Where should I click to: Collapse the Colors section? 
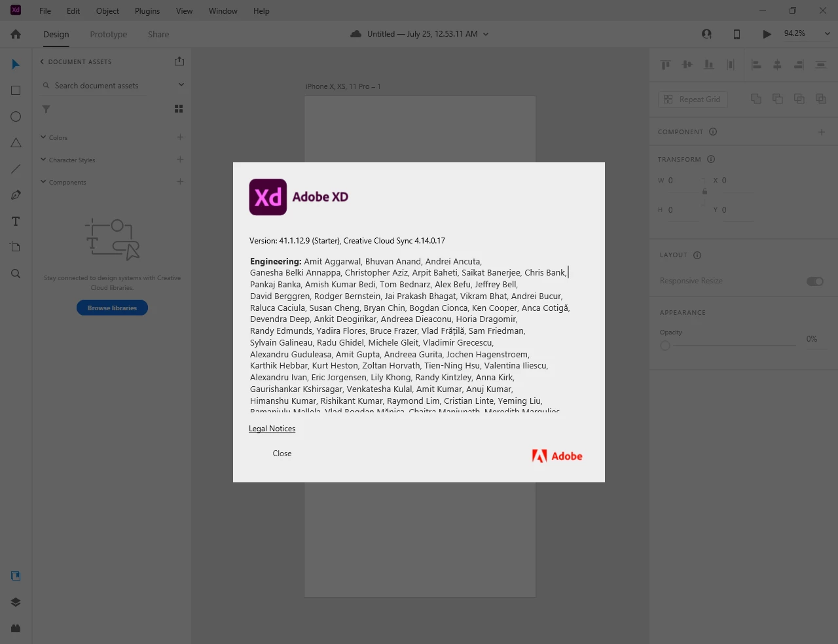43,137
